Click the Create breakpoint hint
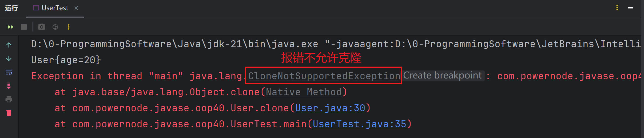644x138 pixels. (442, 76)
